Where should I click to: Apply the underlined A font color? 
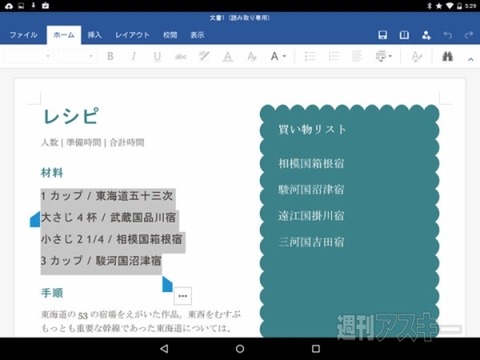[x=228, y=57]
